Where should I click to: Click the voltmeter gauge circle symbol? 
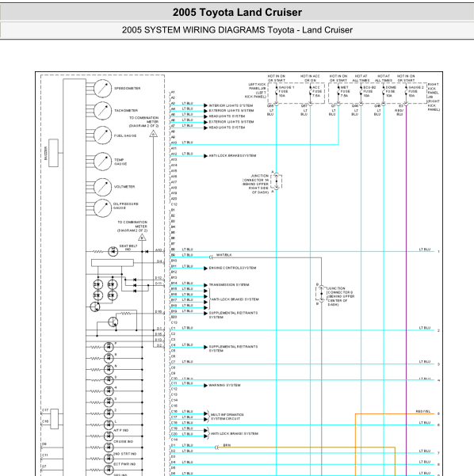click(103, 187)
